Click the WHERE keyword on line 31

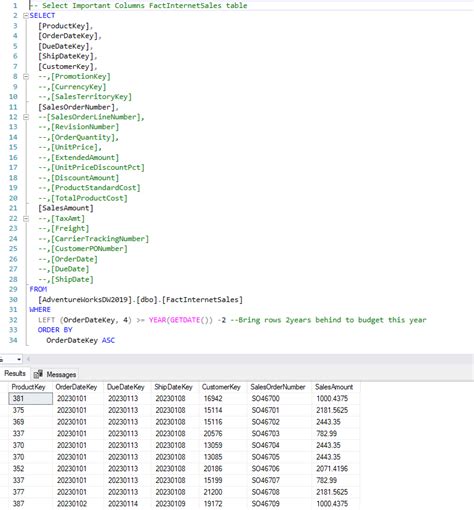pos(40,310)
